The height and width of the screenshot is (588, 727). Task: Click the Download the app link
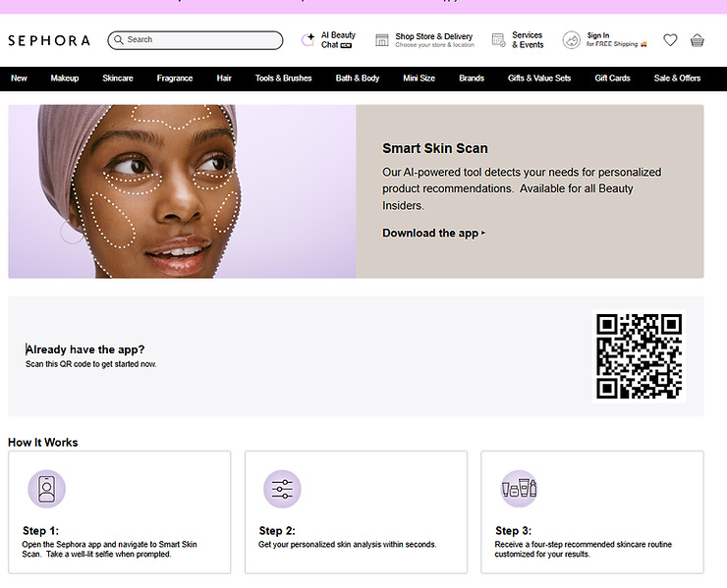pyautogui.click(x=433, y=233)
